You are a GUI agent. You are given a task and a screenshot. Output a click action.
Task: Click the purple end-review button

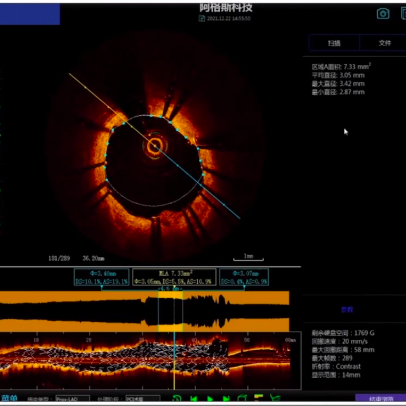coord(381,399)
